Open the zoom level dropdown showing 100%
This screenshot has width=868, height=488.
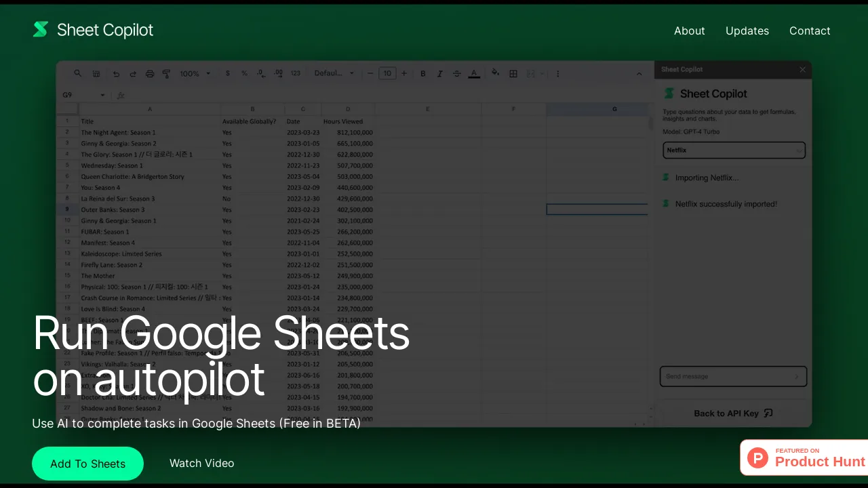195,73
